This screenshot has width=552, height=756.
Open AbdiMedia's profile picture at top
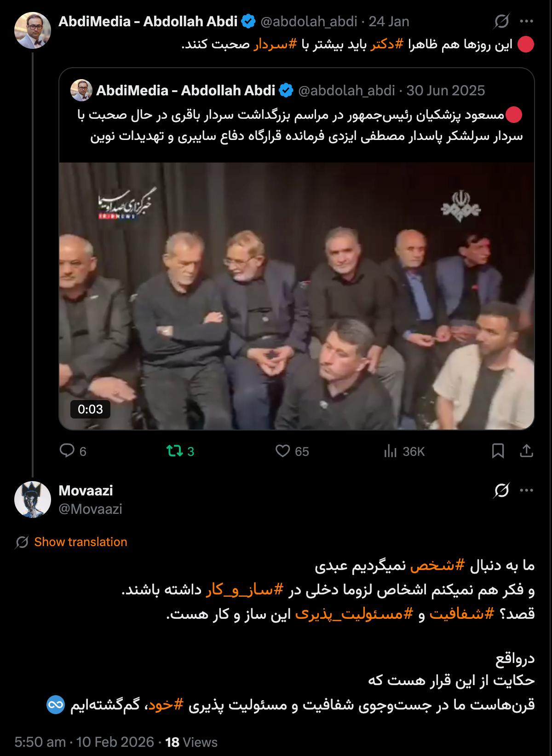33,30
